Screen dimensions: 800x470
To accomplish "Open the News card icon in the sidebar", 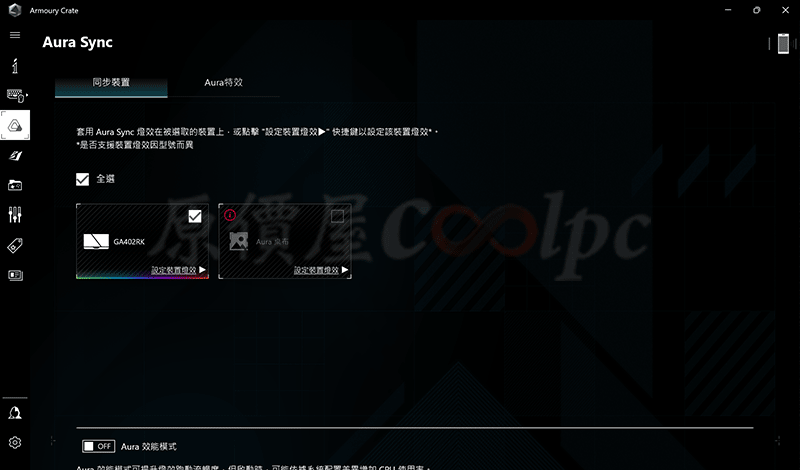I will coord(15,275).
